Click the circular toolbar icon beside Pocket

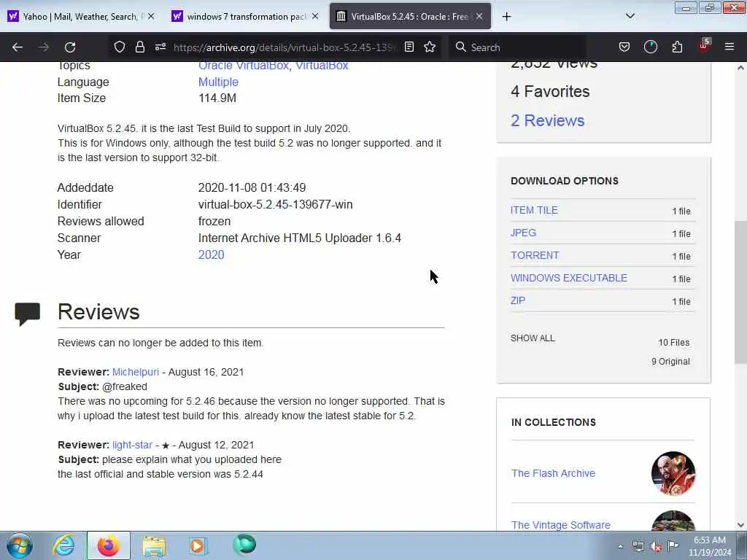[650, 47]
